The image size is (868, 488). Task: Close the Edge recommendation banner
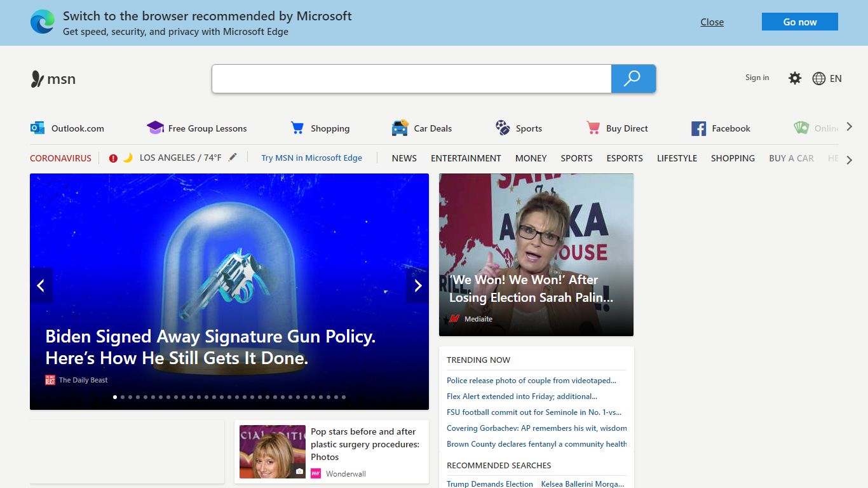pyautogui.click(x=712, y=22)
